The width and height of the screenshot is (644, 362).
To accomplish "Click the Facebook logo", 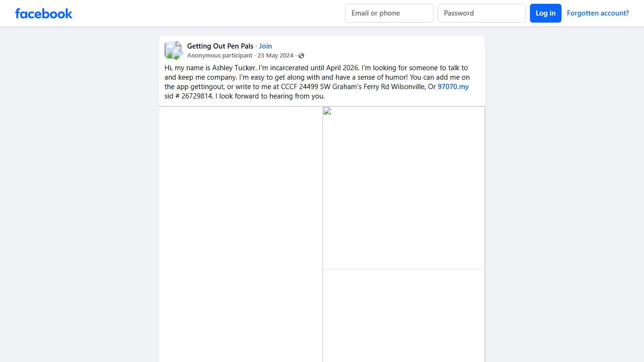I will 43,13.
